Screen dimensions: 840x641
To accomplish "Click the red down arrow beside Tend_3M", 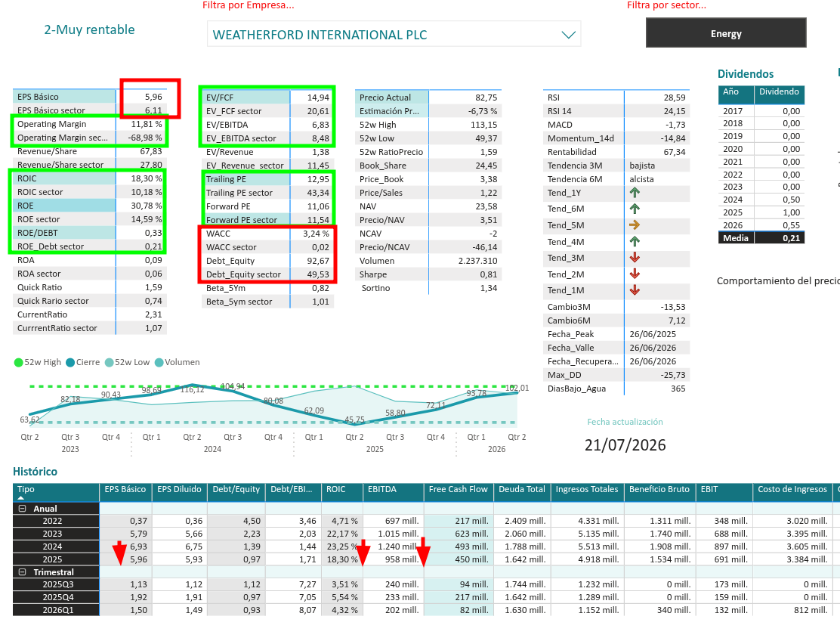I will 635,258.
